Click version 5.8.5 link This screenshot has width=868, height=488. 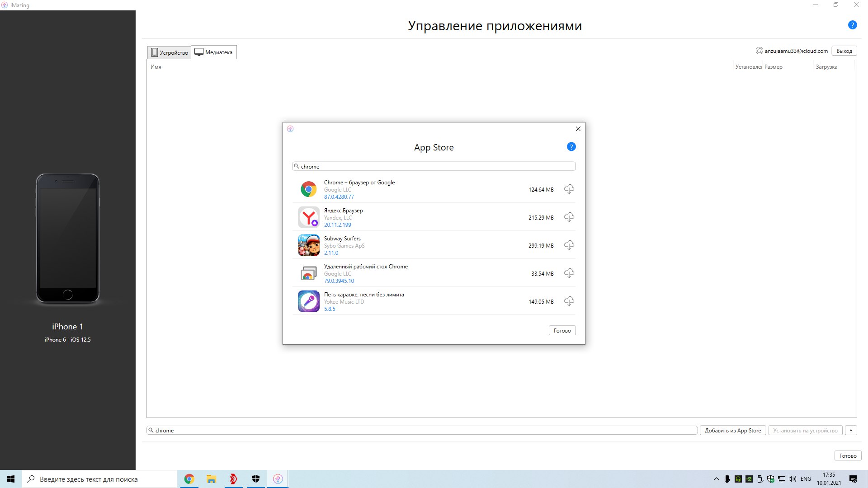pyautogui.click(x=330, y=309)
